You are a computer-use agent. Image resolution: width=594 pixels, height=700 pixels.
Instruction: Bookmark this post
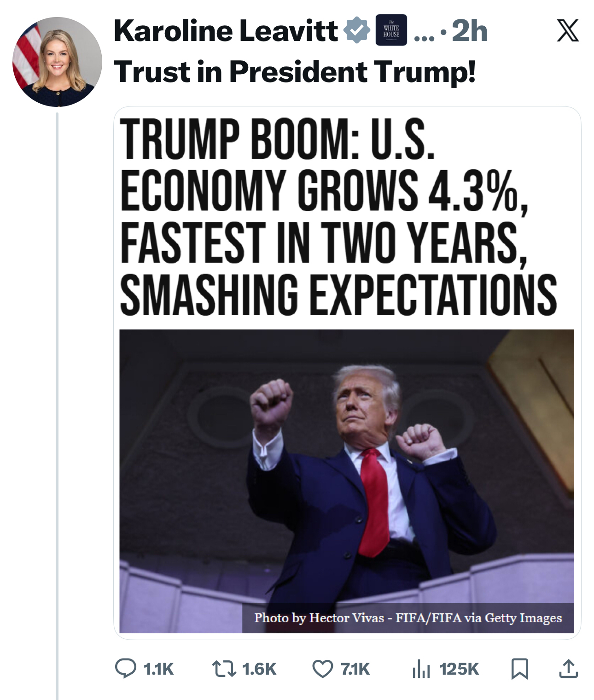click(520, 669)
